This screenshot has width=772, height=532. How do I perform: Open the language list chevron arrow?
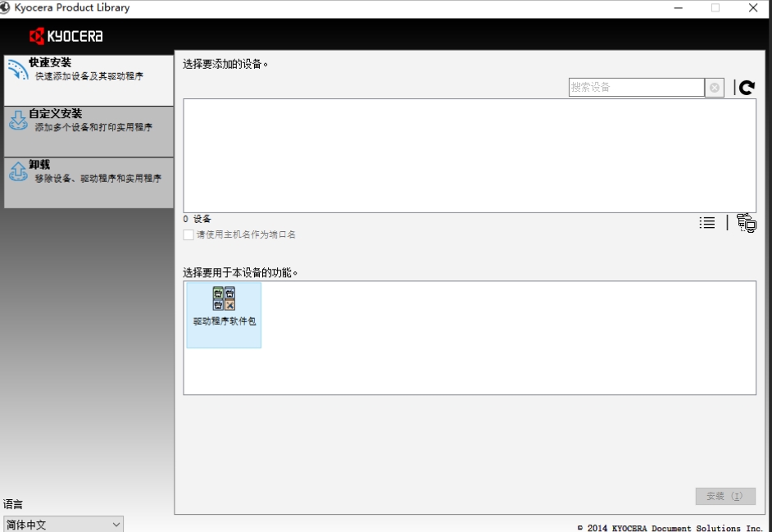click(x=116, y=523)
